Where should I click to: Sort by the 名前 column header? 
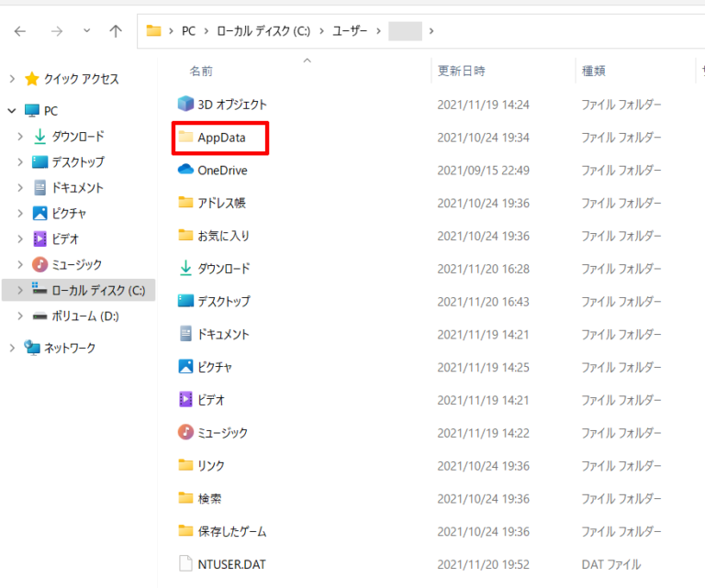(x=202, y=71)
